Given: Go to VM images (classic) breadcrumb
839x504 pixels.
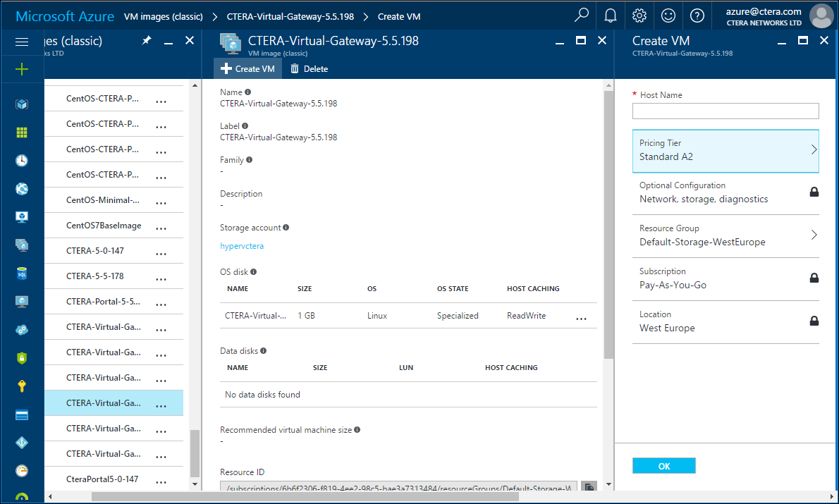Looking at the screenshot, I should click(163, 17).
